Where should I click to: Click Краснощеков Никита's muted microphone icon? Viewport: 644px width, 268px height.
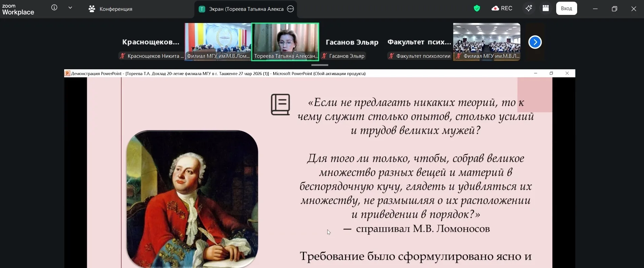[x=123, y=56]
